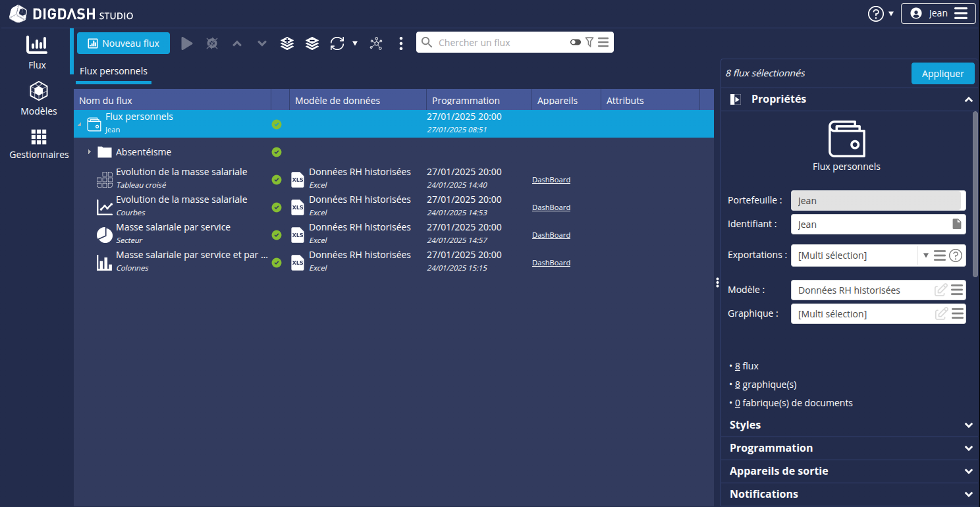Click the network graph icon in toolbar

(376, 43)
